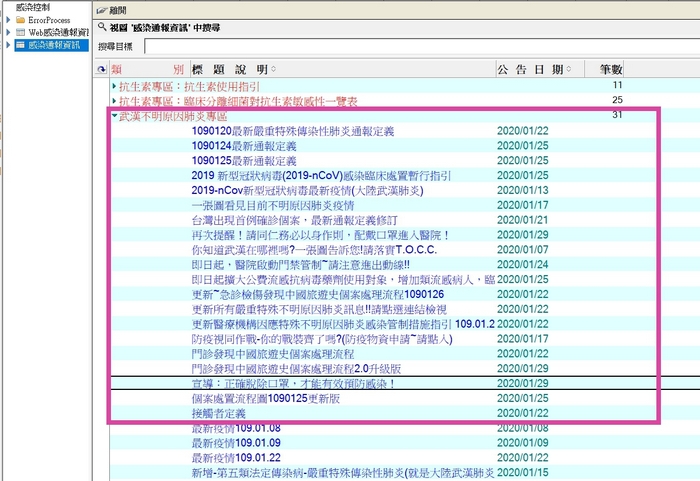Click count 25 in 筆數 column
The height and width of the screenshot is (481, 700).
[617, 100]
